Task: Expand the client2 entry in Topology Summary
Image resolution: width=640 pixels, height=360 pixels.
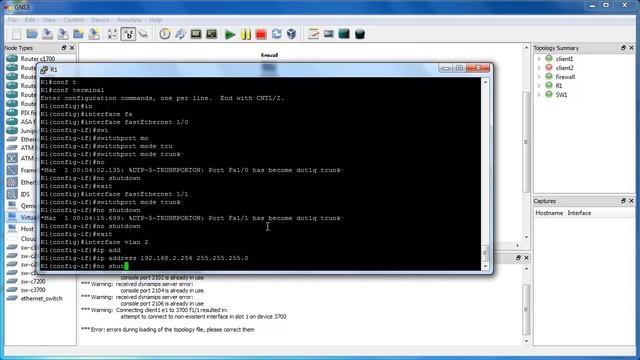Action: pyautogui.click(x=540, y=68)
